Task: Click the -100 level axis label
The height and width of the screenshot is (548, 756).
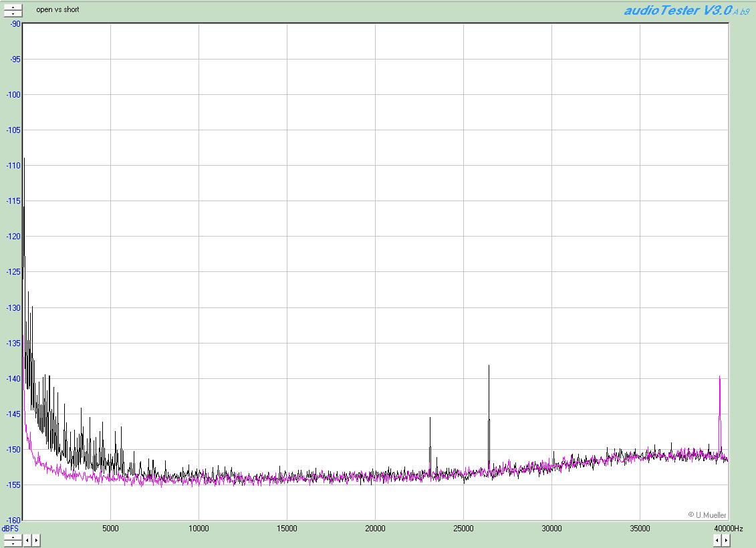Action: (x=13, y=95)
